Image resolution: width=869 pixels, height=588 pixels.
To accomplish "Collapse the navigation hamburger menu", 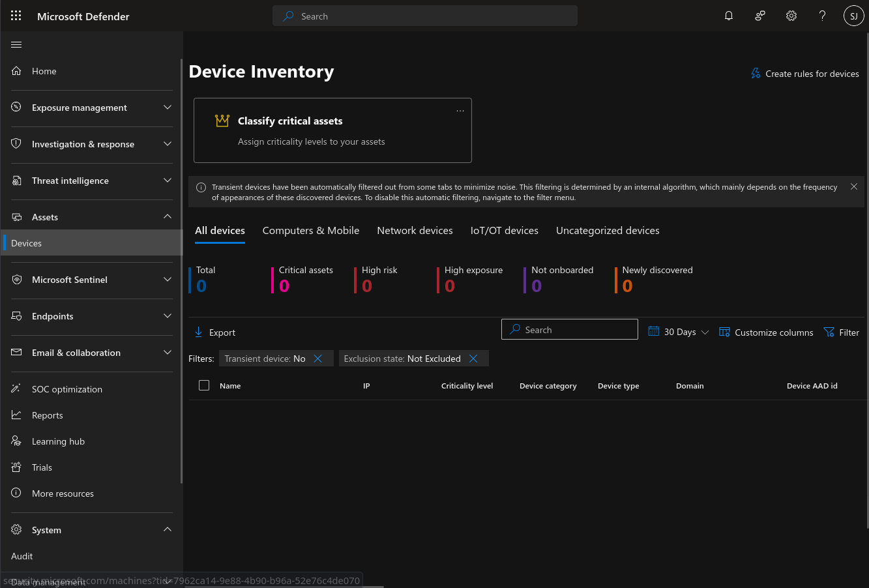I will (x=17, y=45).
